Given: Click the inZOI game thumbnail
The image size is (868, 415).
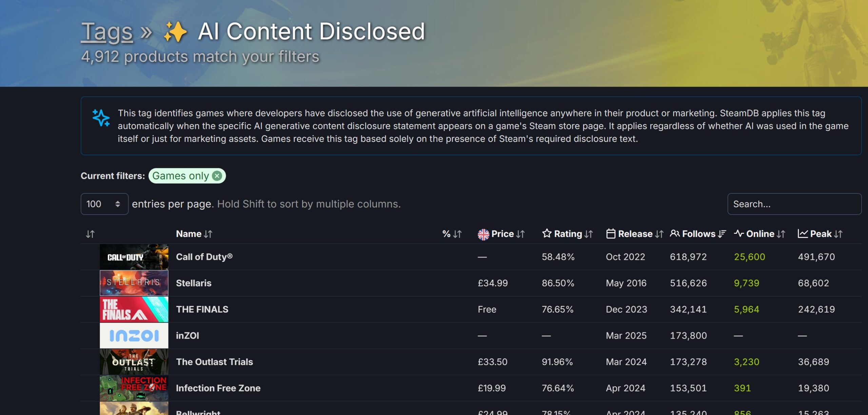Looking at the screenshot, I should (x=134, y=336).
